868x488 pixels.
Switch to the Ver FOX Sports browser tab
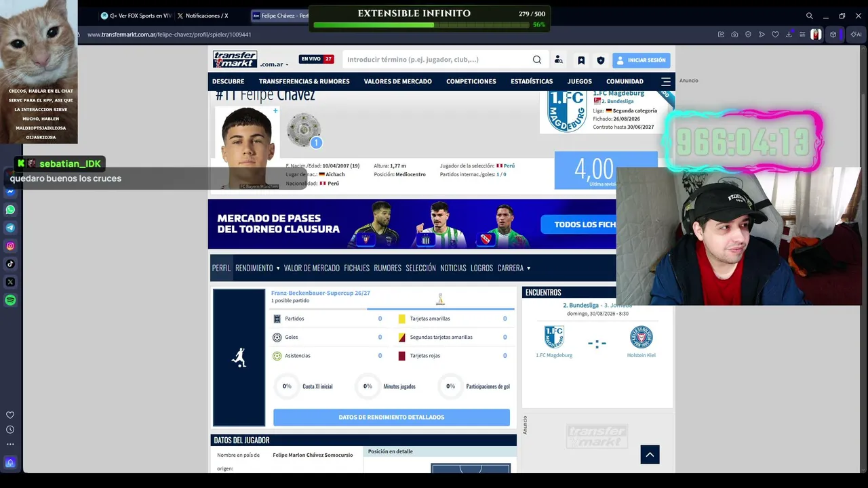point(136,16)
